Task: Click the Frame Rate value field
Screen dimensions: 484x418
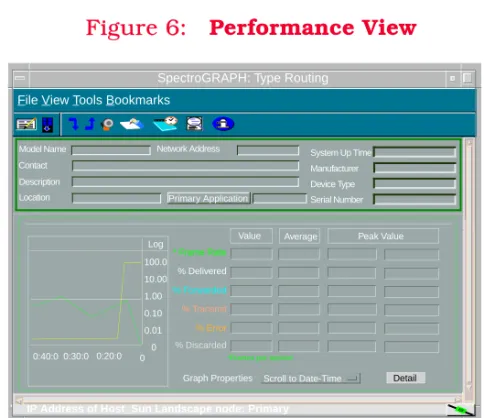Action: pos(251,254)
